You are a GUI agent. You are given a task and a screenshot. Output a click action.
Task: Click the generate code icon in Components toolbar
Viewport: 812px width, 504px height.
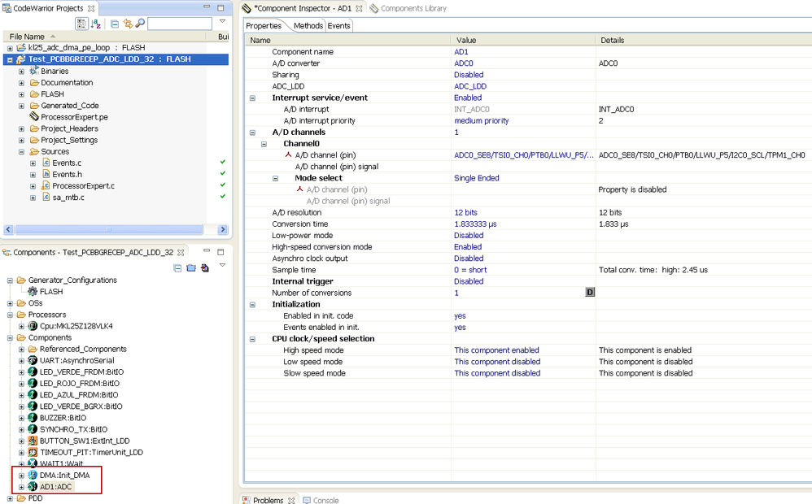(x=205, y=268)
